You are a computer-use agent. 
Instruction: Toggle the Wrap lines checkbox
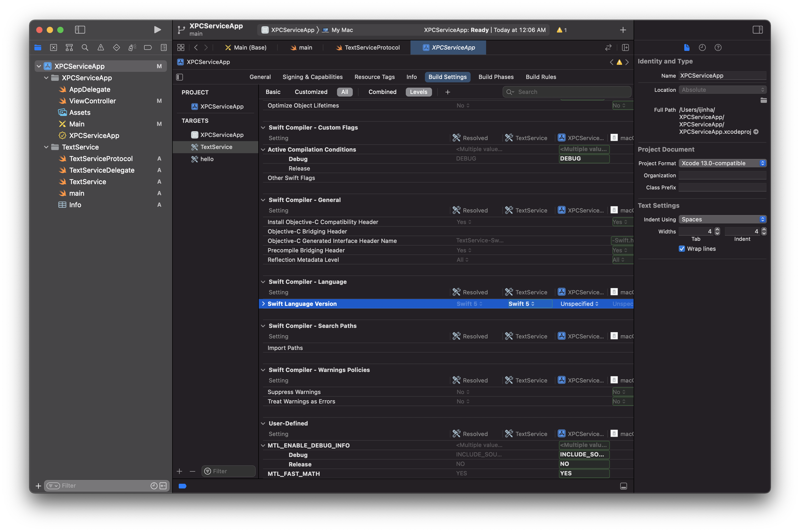click(682, 249)
